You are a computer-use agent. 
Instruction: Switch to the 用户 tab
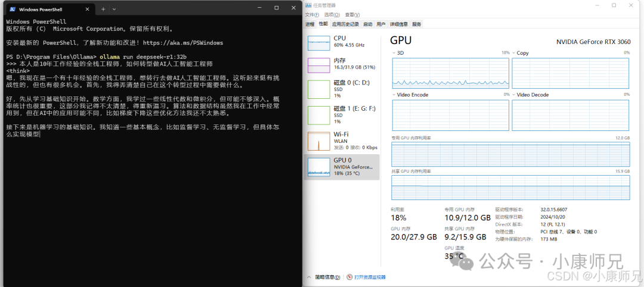[x=380, y=24]
